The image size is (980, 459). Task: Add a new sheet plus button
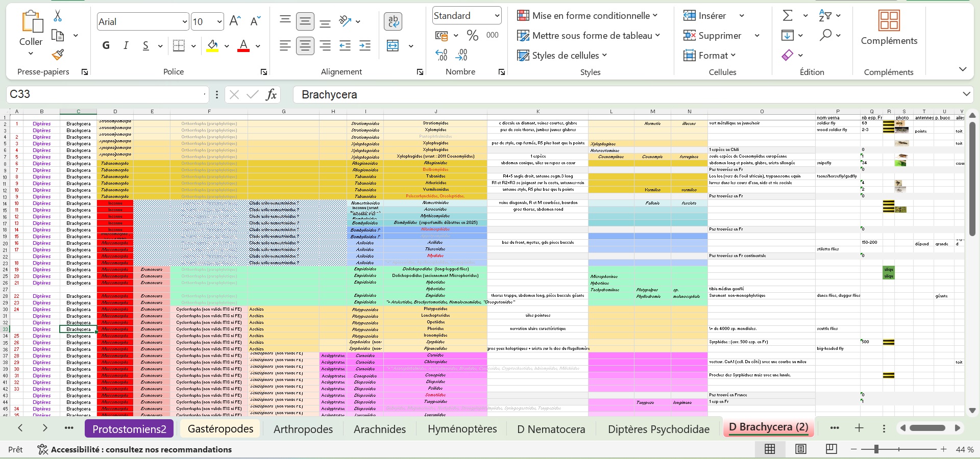(859, 428)
